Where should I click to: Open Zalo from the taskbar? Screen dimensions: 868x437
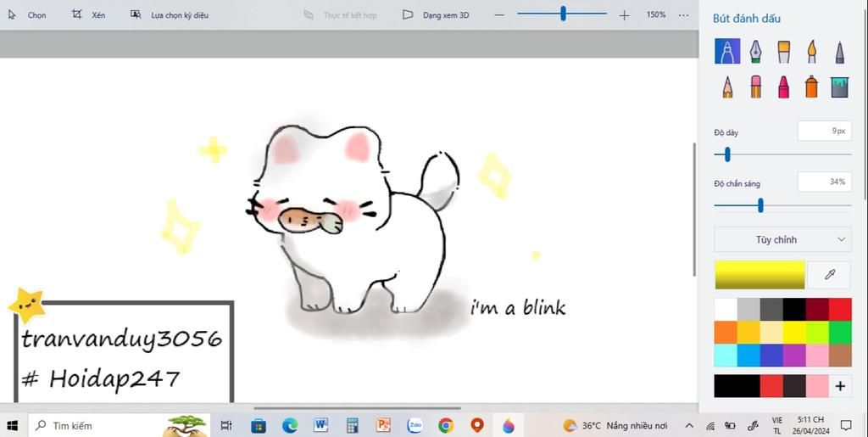(x=415, y=425)
